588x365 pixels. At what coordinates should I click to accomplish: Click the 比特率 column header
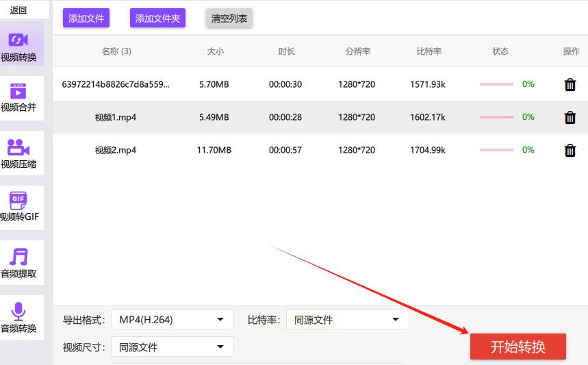coord(429,51)
